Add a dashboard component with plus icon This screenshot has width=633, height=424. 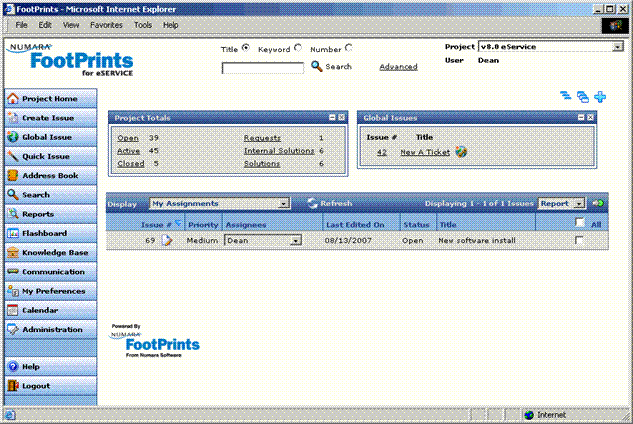pyautogui.click(x=600, y=97)
